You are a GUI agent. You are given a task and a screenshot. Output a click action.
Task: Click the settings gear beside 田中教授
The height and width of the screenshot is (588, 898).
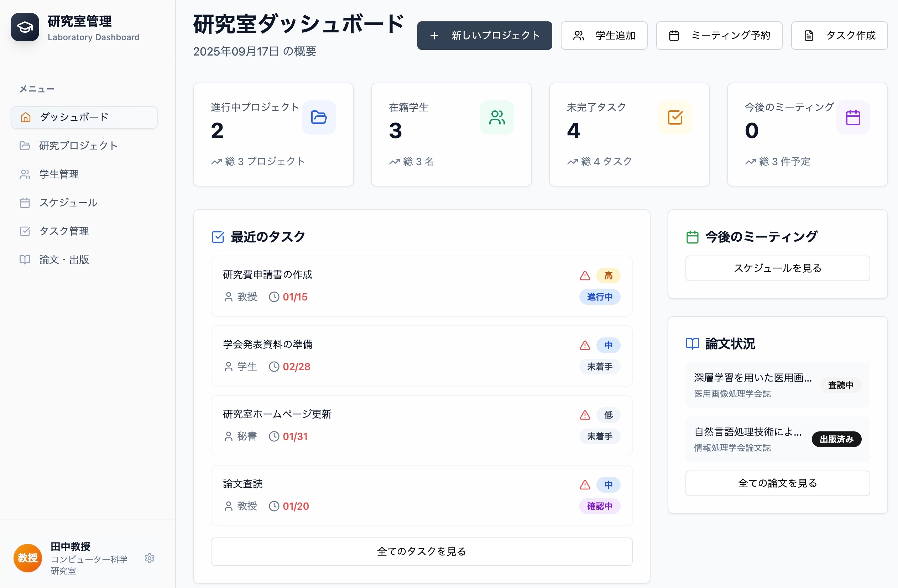coord(150,558)
